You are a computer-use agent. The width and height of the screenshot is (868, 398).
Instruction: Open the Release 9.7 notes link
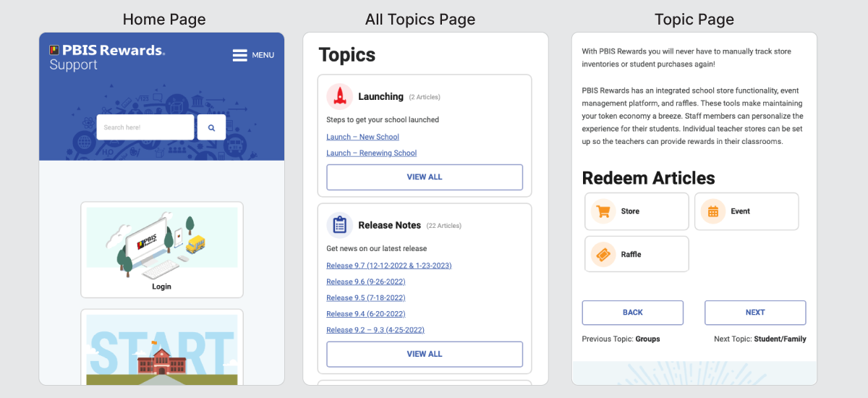tap(388, 266)
